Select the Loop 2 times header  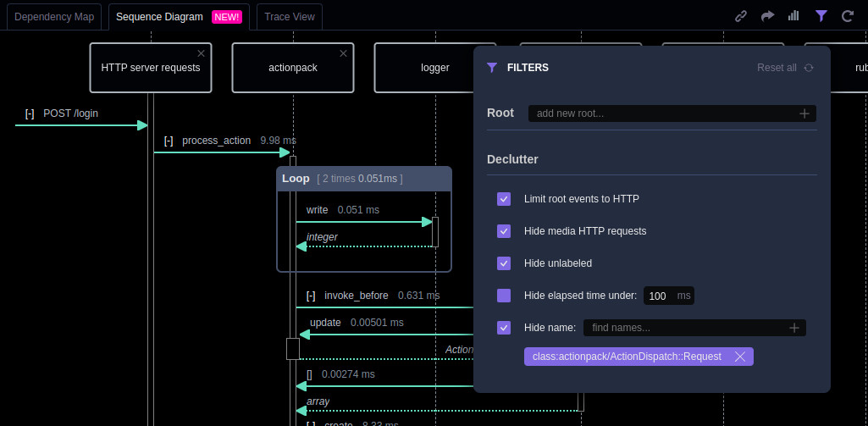coord(363,179)
